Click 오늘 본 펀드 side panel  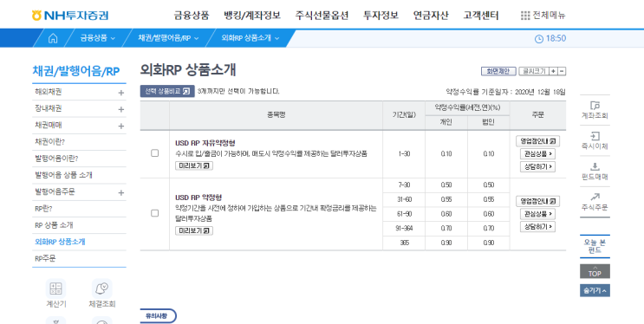pos(595,246)
